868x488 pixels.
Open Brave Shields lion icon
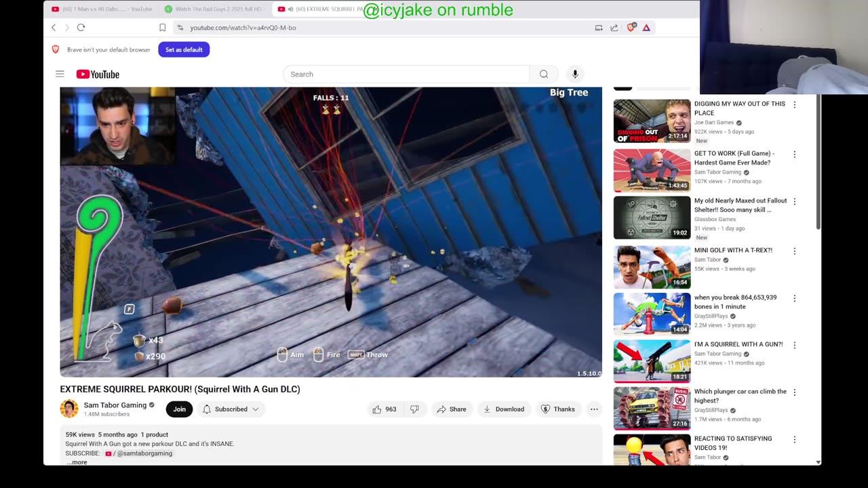(631, 27)
